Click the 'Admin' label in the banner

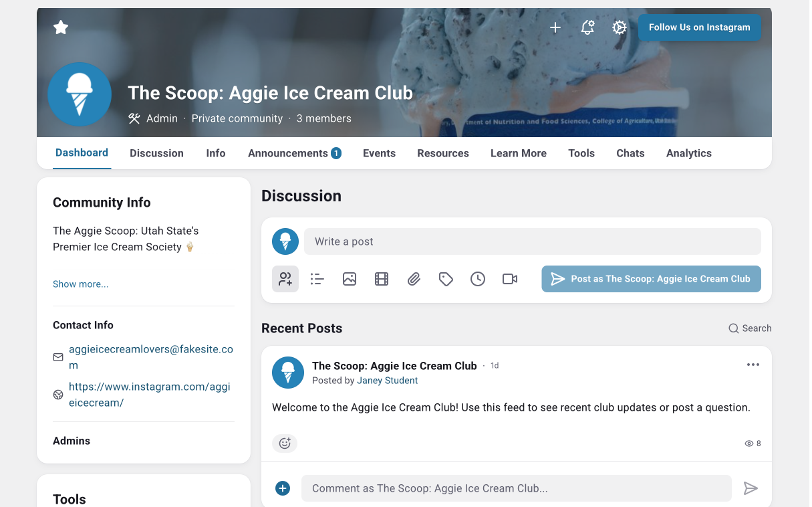pos(162,118)
